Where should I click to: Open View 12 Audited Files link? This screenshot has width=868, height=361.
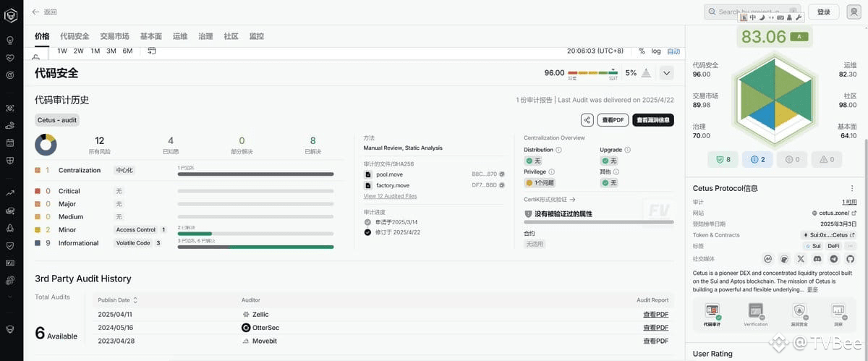(x=390, y=196)
